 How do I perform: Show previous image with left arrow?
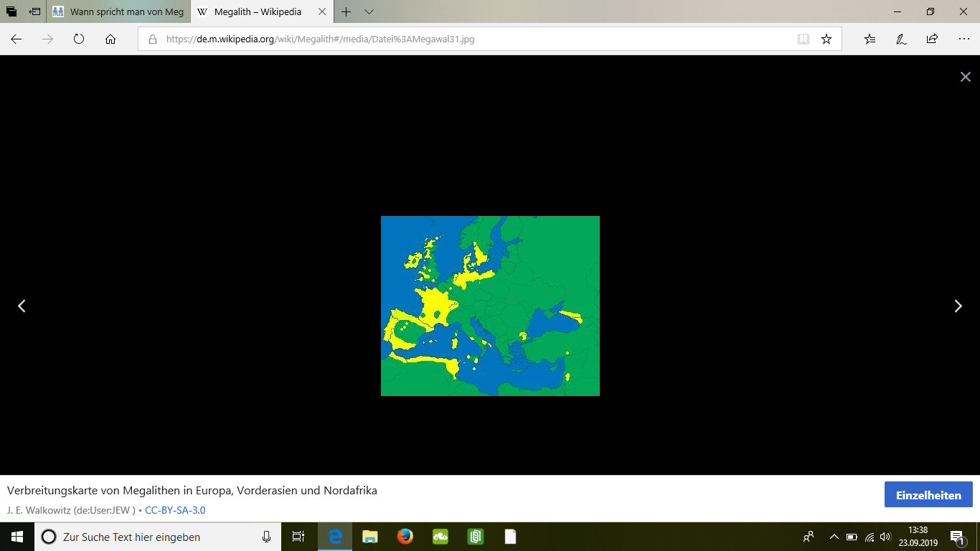click(x=22, y=306)
